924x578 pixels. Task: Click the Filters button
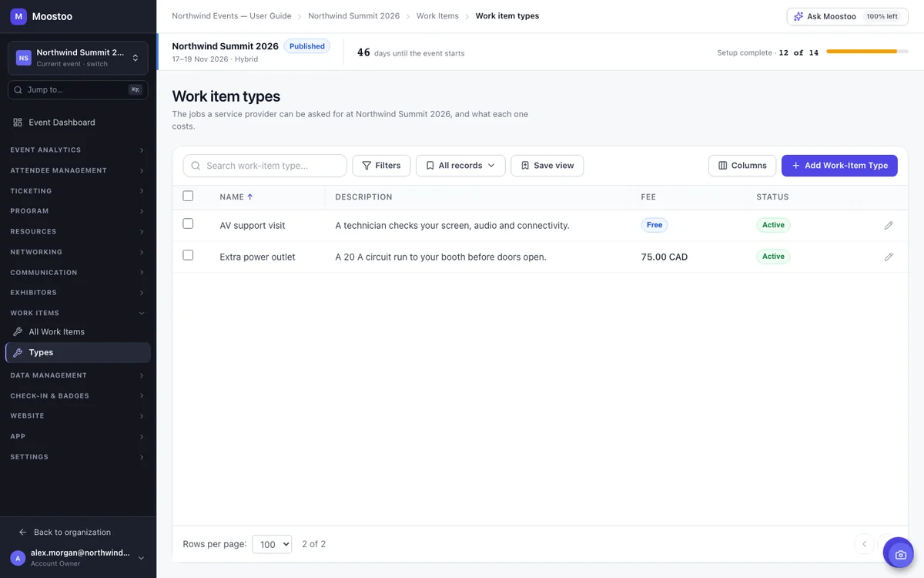pyautogui.click(x=381, y=166)
